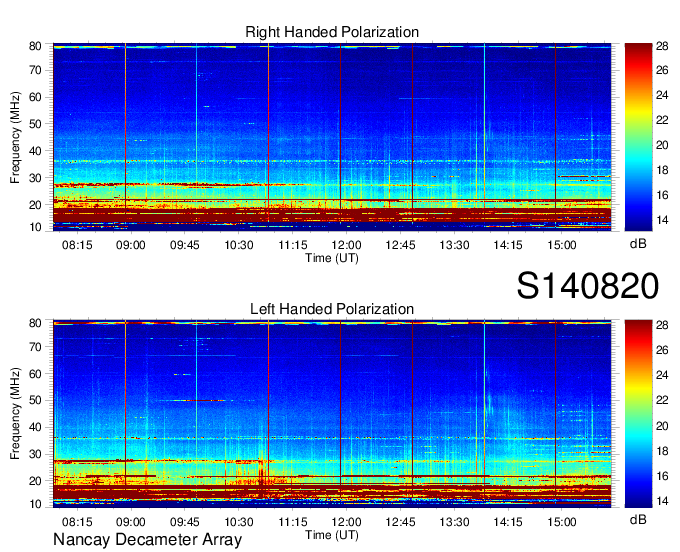
Task: Click the 13:30 tick on Right Handed time axis
Action: (454, 245)
